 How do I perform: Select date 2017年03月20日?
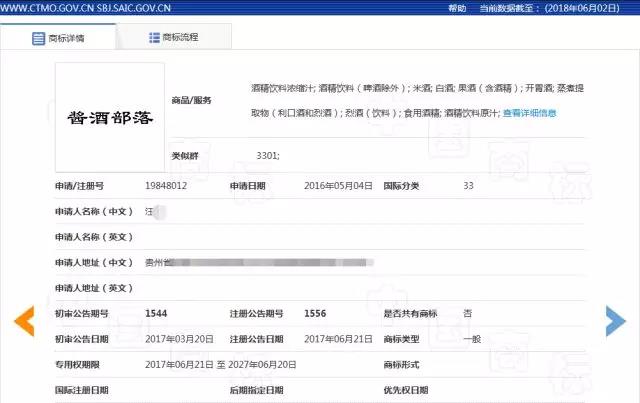pos(179,339)
